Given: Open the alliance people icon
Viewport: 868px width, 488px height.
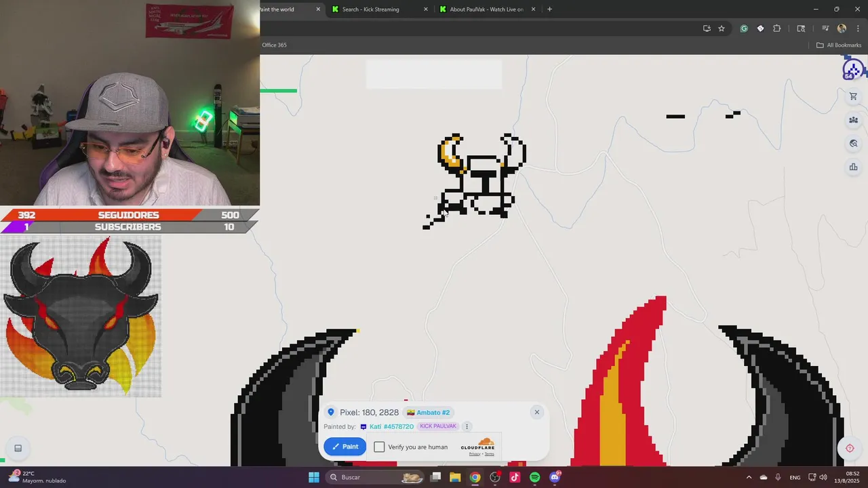Looking at the screenshot, I should tap(853, 120).
